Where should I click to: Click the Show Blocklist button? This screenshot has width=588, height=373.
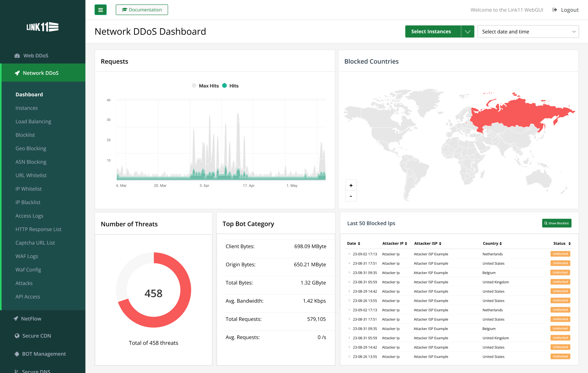tap(557, 223)
